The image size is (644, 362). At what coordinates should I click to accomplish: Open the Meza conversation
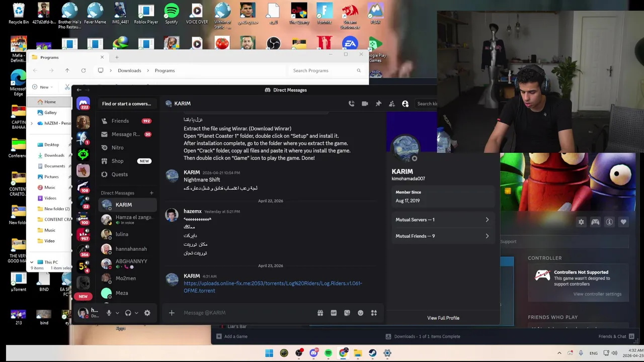click(x=127, y=293)
